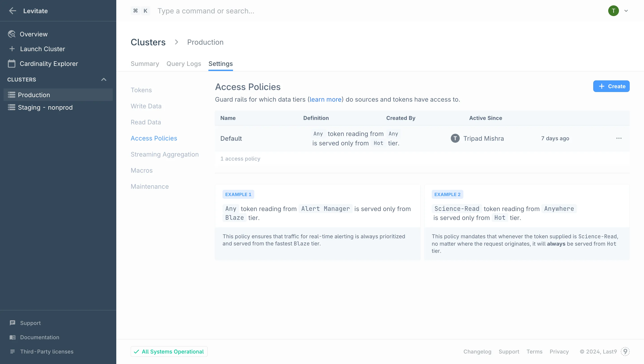Expand the user account dropdown arrow
This screenshot has width=644, height=364.
coord(626,11)
